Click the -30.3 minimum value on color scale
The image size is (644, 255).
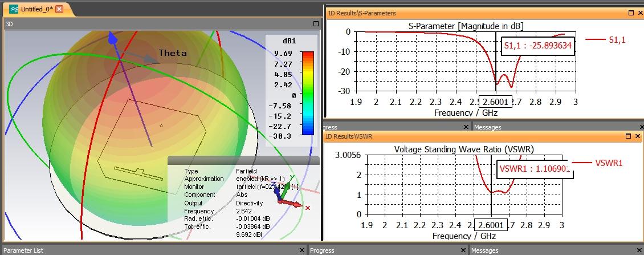[x=280, y=136]
